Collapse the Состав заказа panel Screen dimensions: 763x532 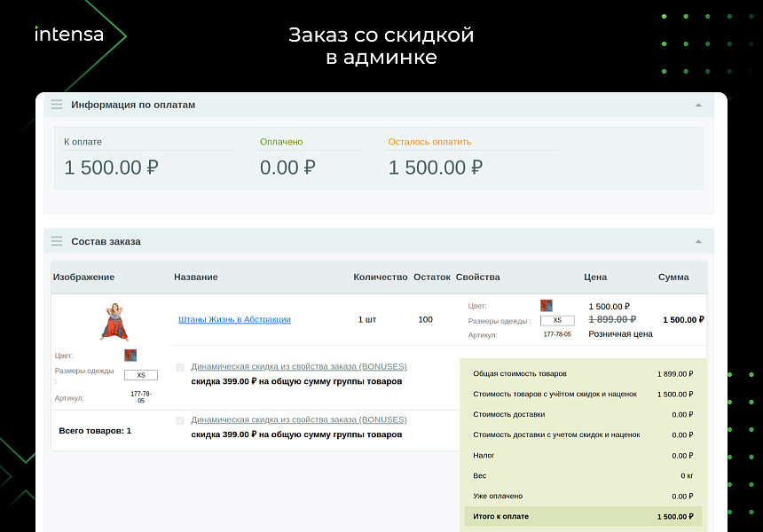697,240
